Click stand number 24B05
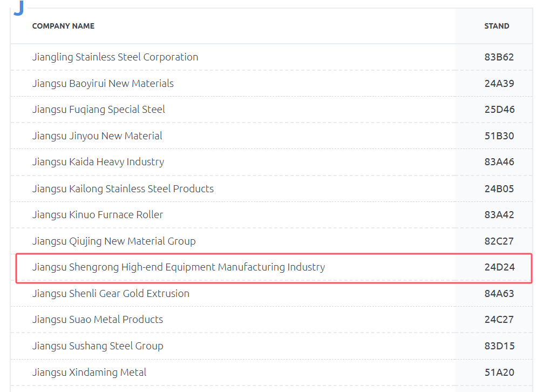 pos(499,189)
